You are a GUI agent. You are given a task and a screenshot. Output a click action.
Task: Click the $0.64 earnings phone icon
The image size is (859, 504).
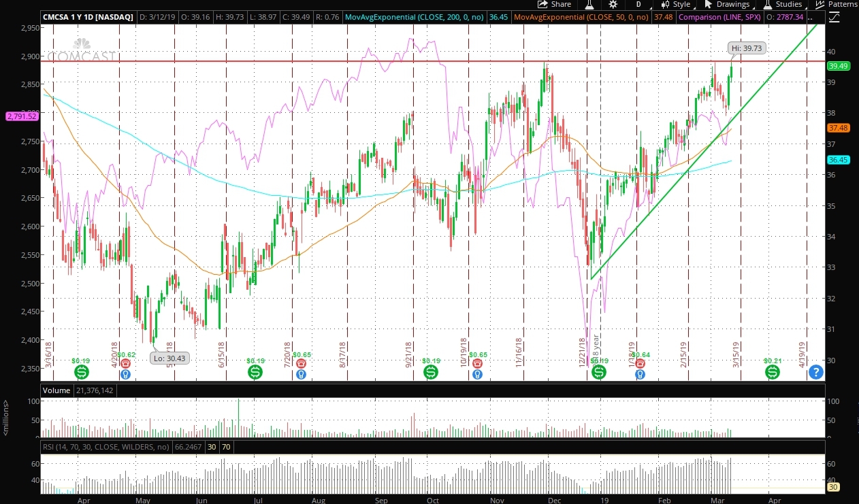pyautogui.click(x=640, y=364)
